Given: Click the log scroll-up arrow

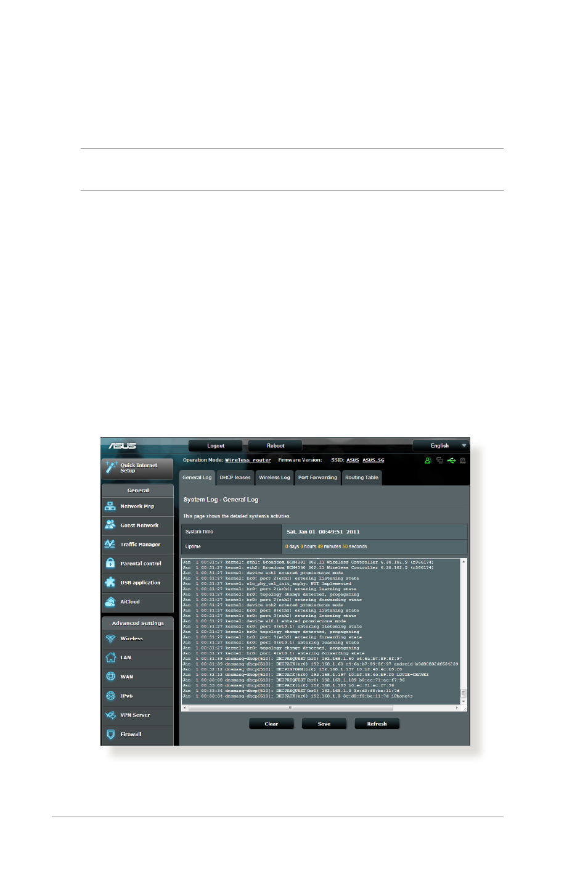Looking at the screenshot, I should (463, 562).
